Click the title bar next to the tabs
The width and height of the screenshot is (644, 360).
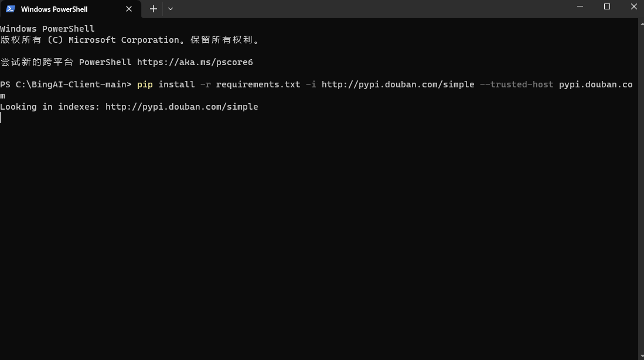click(352, 9)
